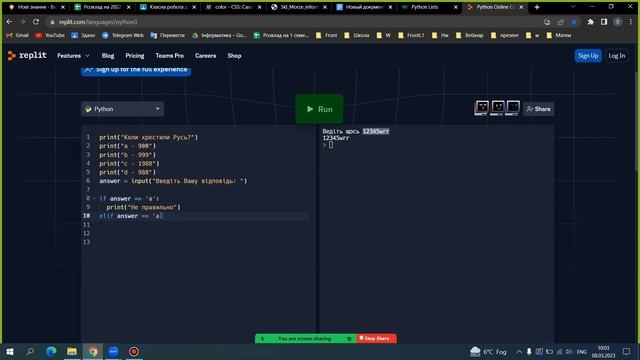Open browser extensions puzzle icon
The width and height of the screenshot is (640, 360).
pyautogui.click(x=590, y=22)
